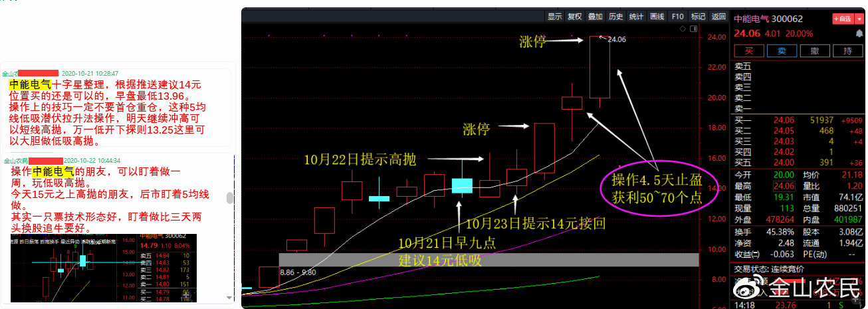Click the 撤 (cancel order) button

pos(815,51)
